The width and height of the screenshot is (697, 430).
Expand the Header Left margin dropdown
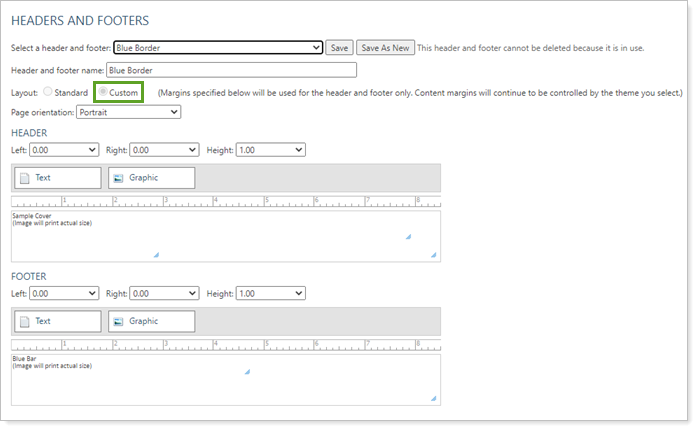(x=64, y=150)
